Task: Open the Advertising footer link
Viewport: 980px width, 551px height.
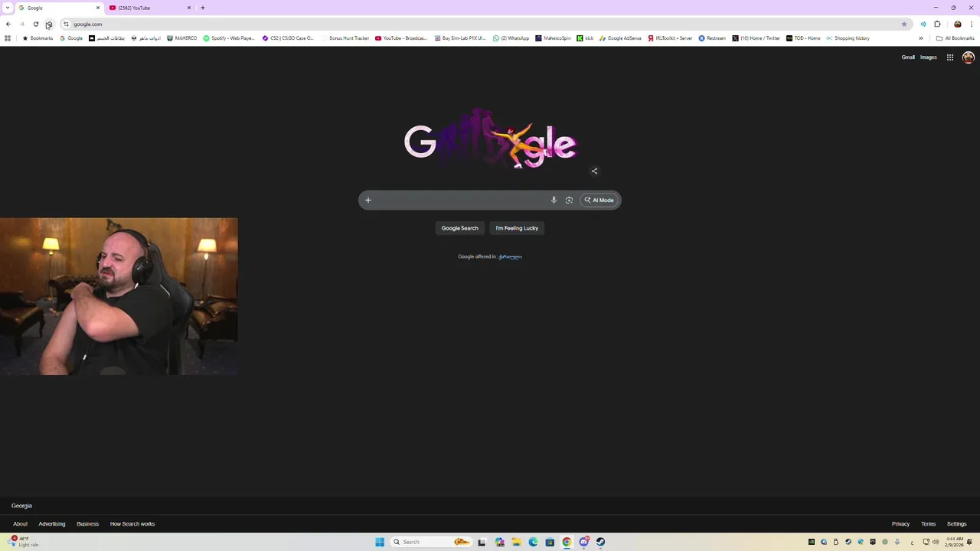Action: click(52, 524)
